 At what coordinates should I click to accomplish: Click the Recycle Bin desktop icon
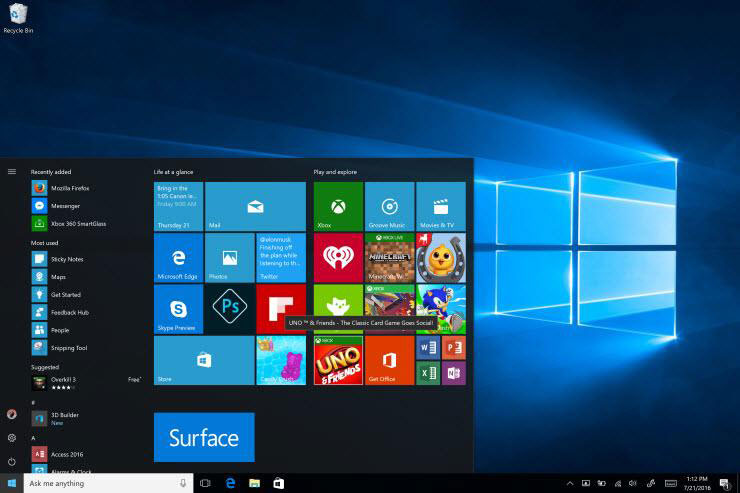(17, 17)
